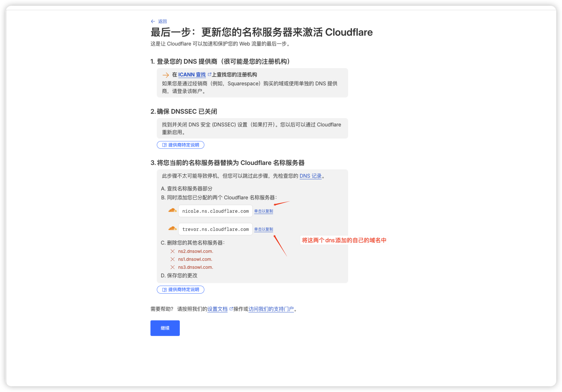Copy nicole nameserver via 单击以复制

click(x=263, y=211)
